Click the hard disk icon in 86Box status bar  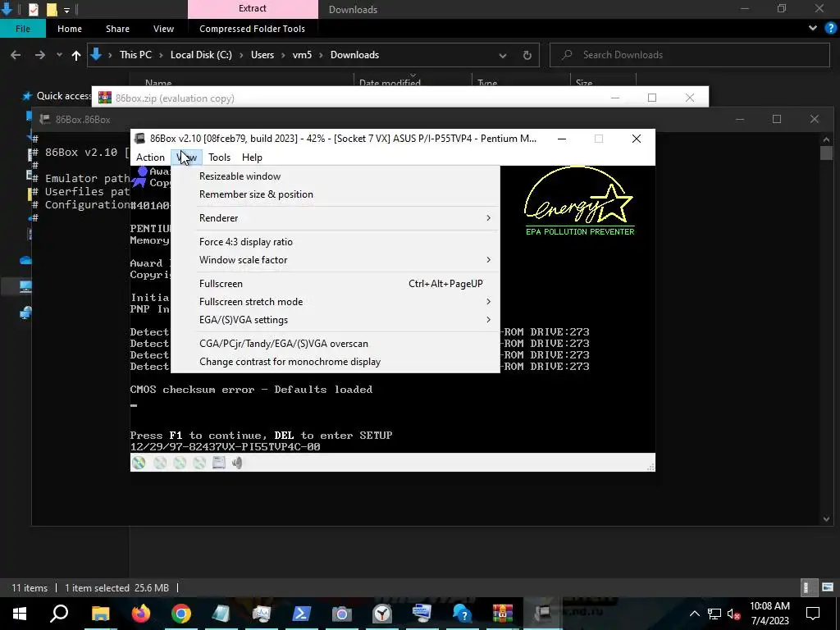pyautogui.click(x=218, y=463)
